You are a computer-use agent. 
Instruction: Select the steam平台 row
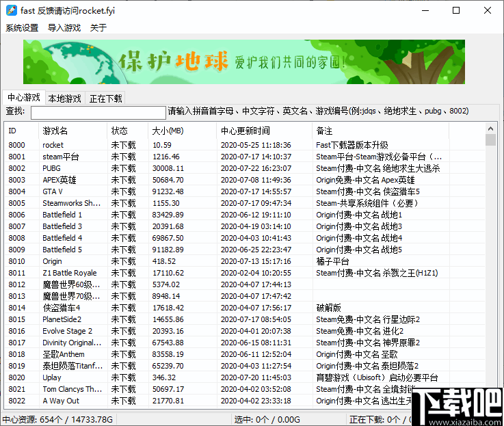click(x=245, y=157)
